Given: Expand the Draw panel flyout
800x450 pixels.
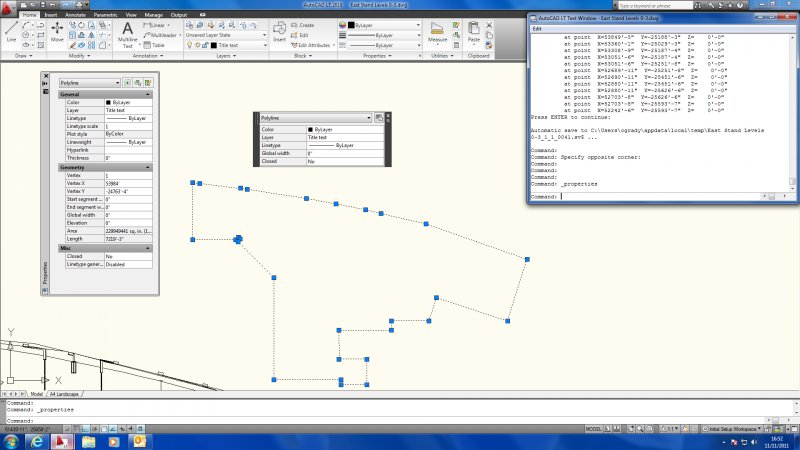Looking at the screenshot, I should click(23, 56).
